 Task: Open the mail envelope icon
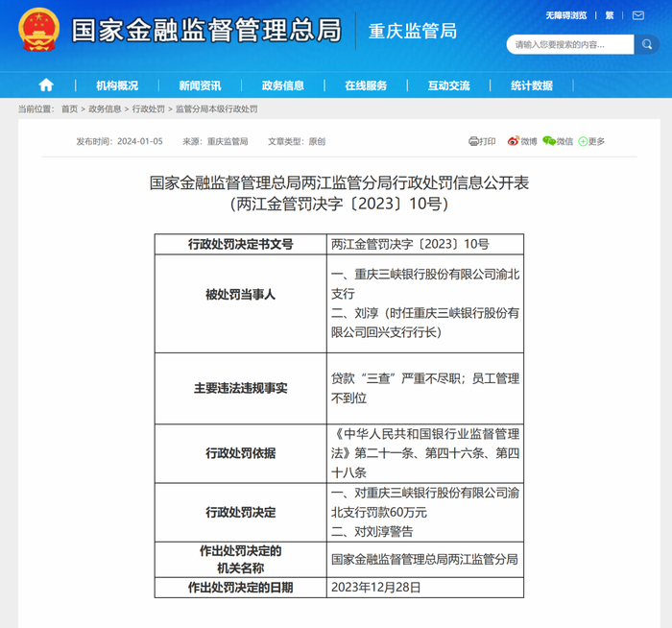638,16
